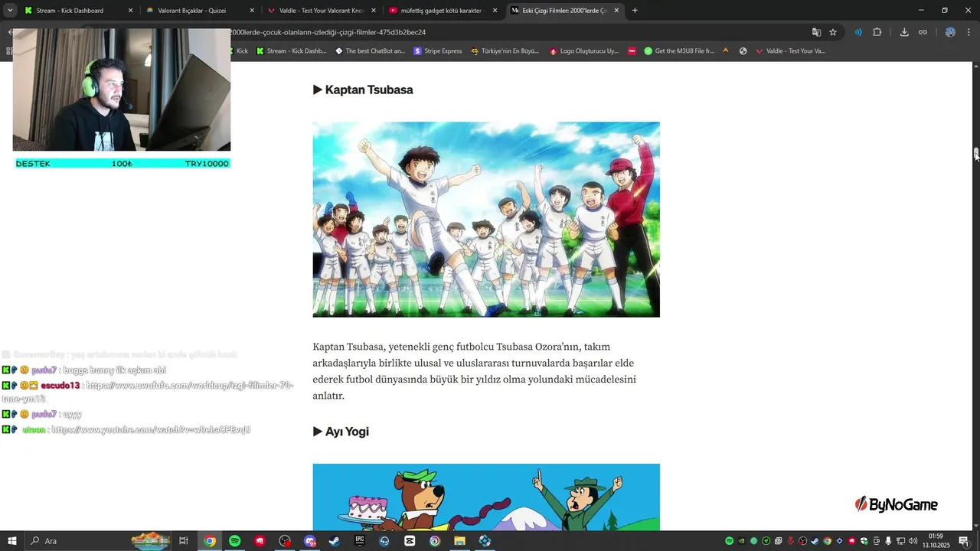Close the müfettiş gadget YouTube tab

coord(495,11)
